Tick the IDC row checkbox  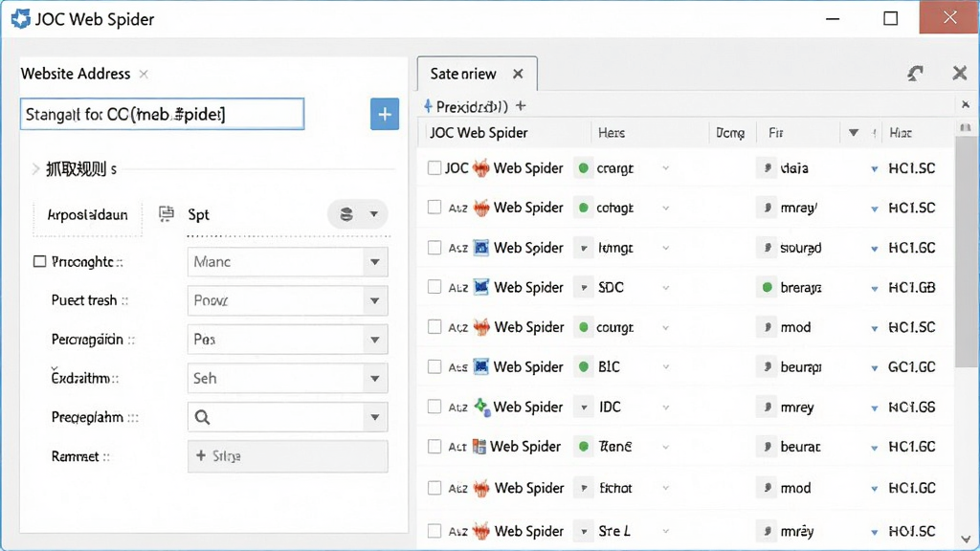(434, 408)
